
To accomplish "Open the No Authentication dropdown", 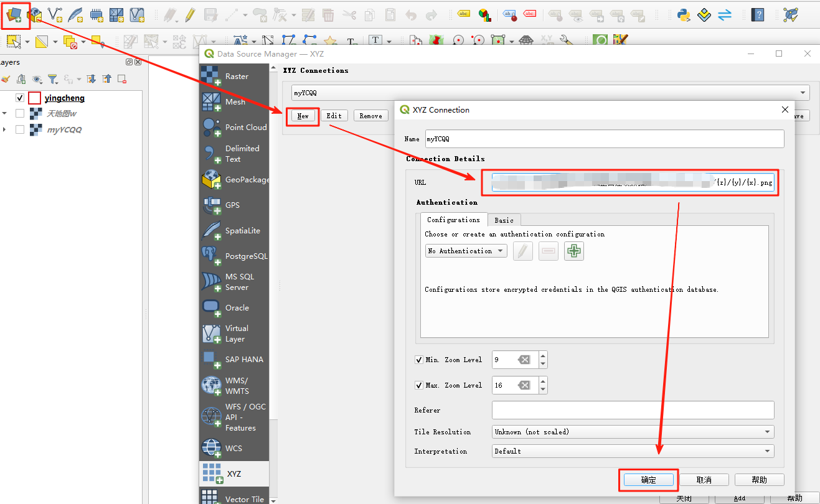I will click(x=467, y=251).
